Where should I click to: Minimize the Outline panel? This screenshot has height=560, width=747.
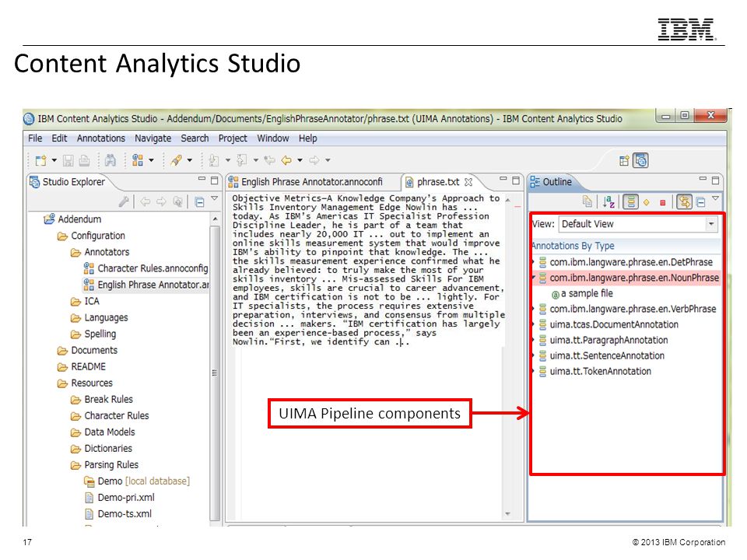[x=703, y=180]
